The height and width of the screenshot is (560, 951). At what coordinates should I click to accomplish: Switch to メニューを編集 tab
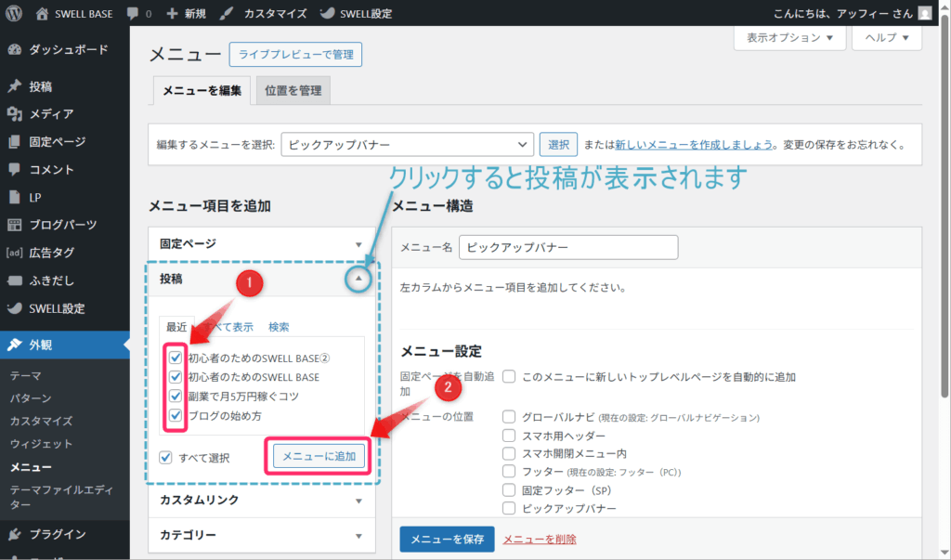202,90
